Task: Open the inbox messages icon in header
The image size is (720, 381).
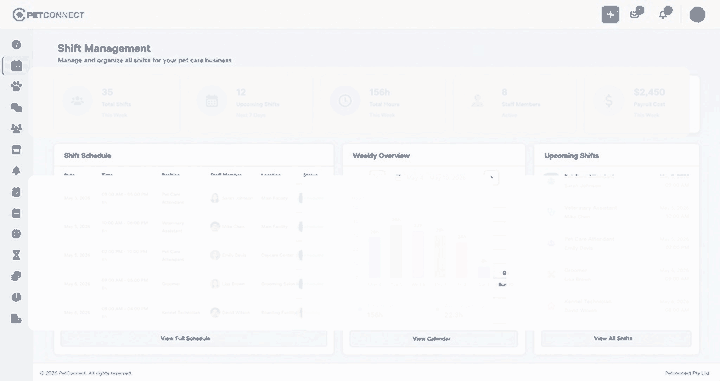Action: click(x=636, y=13)
